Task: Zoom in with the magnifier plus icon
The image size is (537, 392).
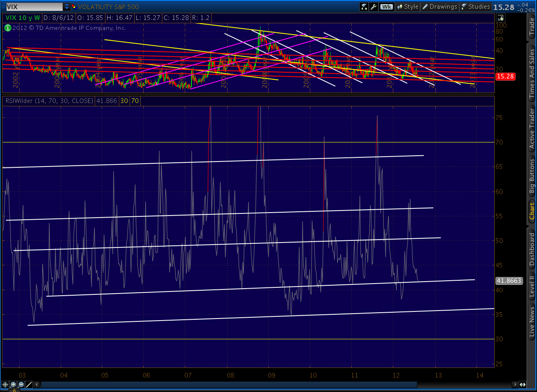Action: click(13, 385)
